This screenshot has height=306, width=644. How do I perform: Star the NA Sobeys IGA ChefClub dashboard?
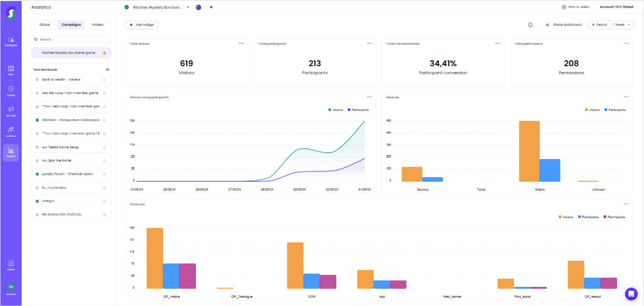[104, 215]
